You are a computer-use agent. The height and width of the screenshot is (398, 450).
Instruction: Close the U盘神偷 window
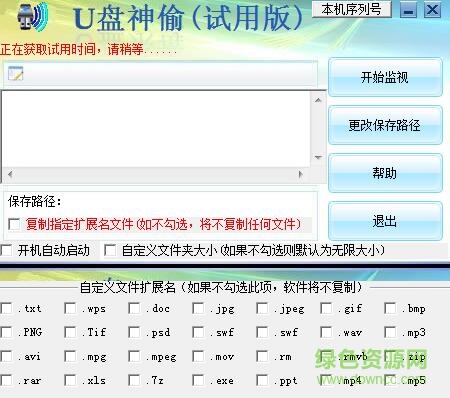click(x=432, y=10)
